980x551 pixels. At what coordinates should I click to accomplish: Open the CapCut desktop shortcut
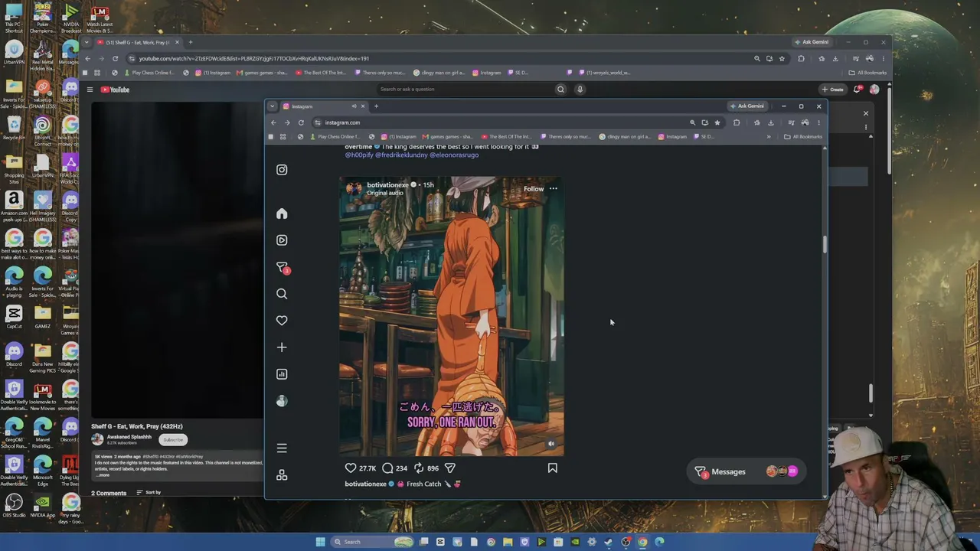(13, 317)
